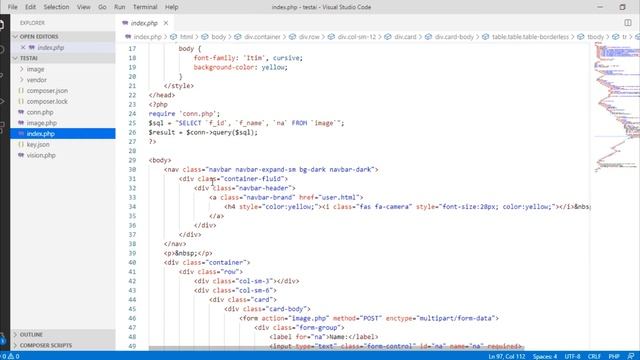
Task: Switch to the index.php editor tab
Action: 144,23
